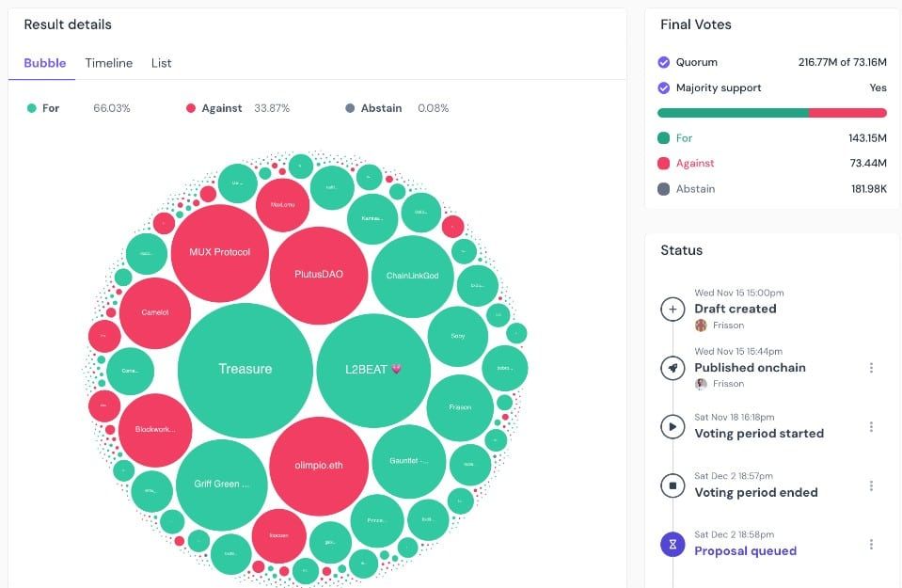Click the Voting period started play icon
Image resolution: width=902 pixels, height=588 pixels.
pyautogui.click(x=673, y=427)
